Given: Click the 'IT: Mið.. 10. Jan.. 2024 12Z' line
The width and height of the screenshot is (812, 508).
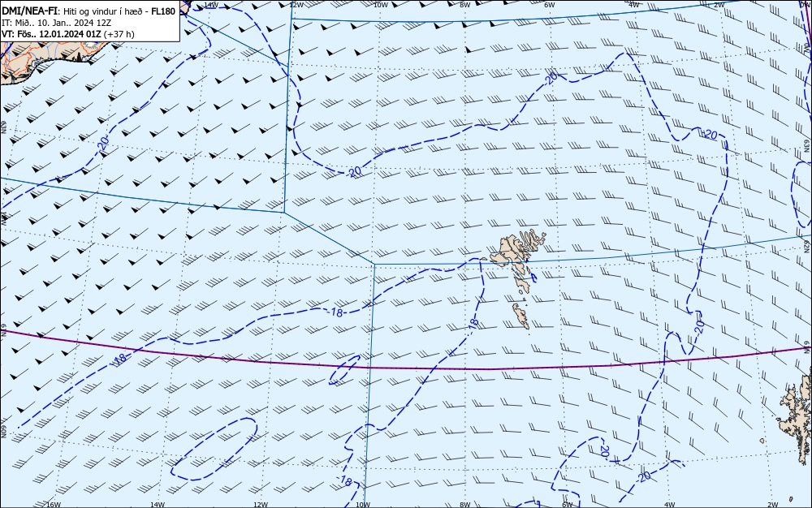Looking at the screenshot, I should point(57,23).
